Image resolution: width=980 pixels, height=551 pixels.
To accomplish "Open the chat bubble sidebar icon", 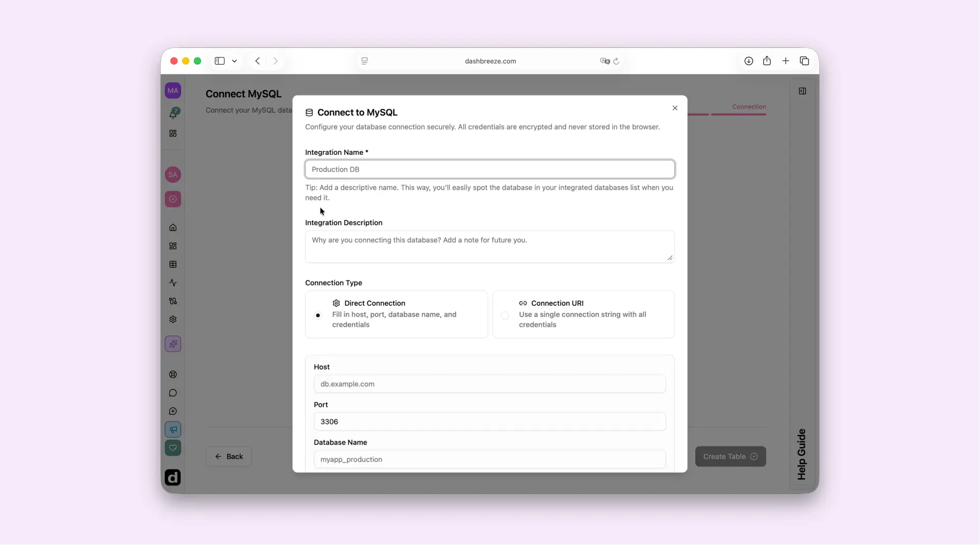I will 173,393.
